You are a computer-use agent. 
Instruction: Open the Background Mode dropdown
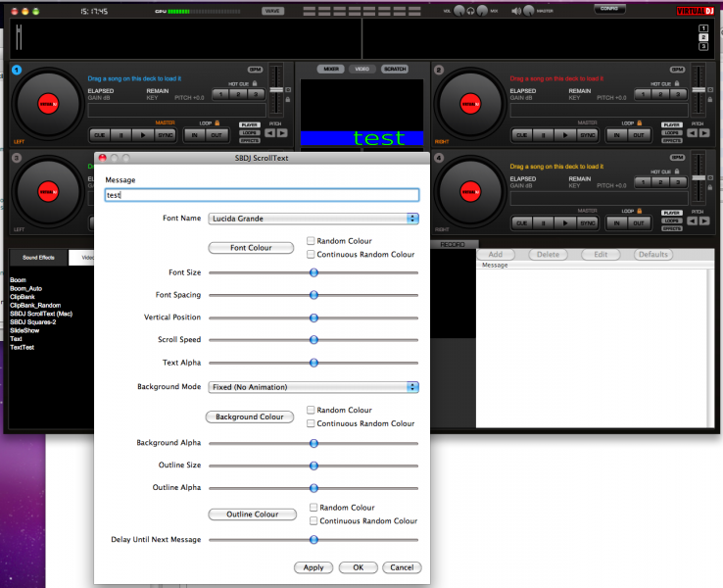tap(313, 387)
